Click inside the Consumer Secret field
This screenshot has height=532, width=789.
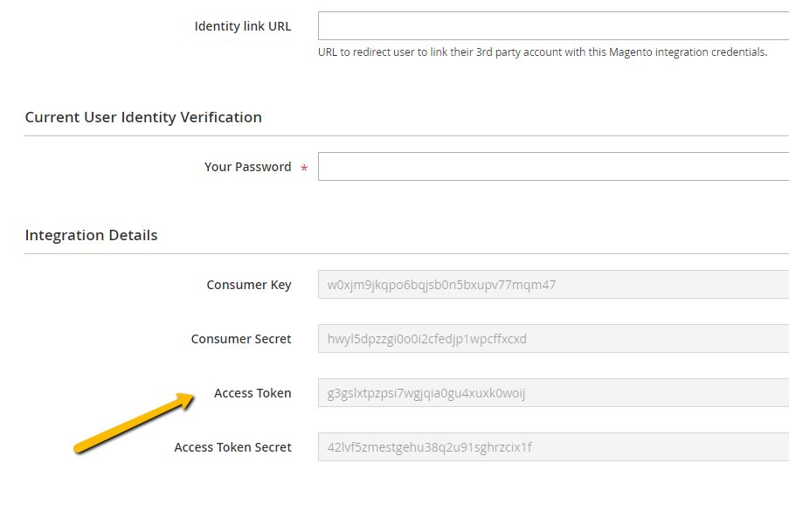coord(552,339)
